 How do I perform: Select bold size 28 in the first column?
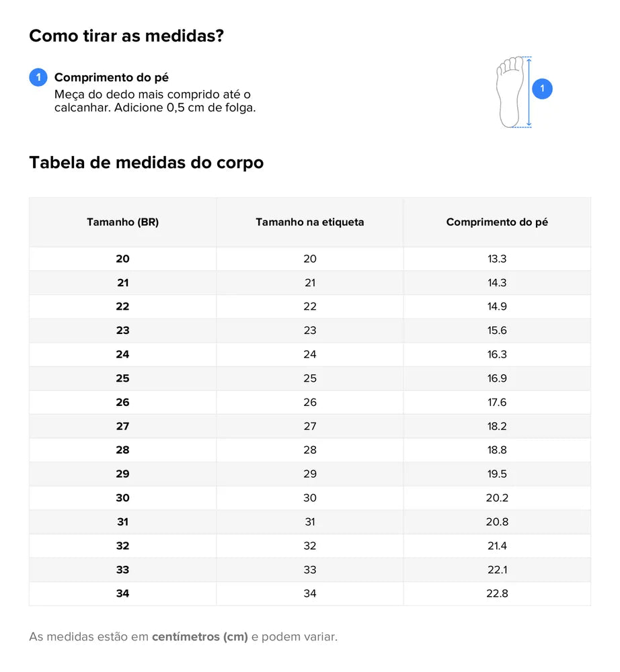(x=122, y=450)
